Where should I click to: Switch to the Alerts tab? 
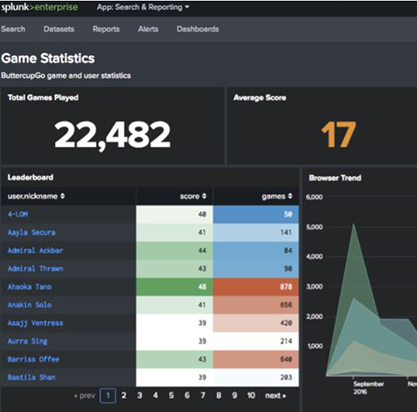[148, 29]
